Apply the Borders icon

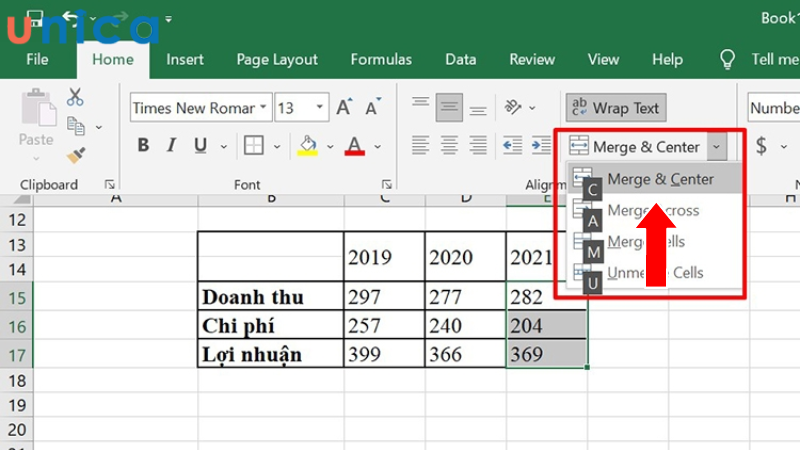(x=254, y=146)
